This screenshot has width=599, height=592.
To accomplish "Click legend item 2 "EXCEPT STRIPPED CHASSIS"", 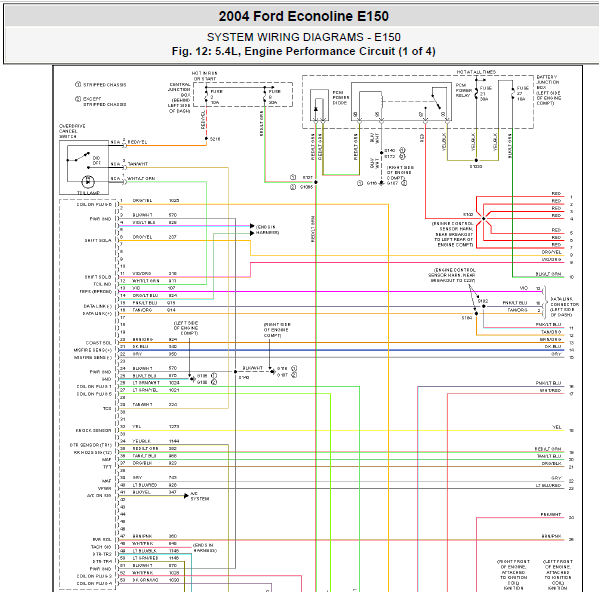I will click(100, 101).
